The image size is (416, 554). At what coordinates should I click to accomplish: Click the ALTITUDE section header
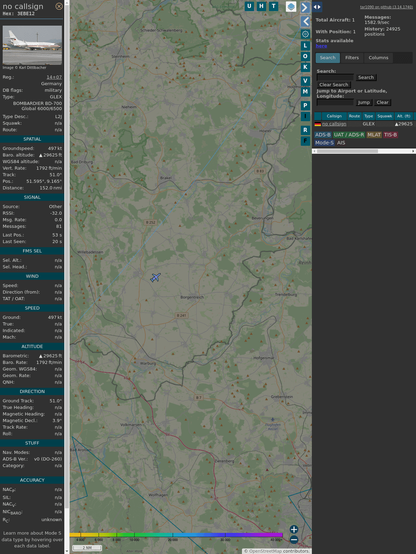click(x=32, y=347)
